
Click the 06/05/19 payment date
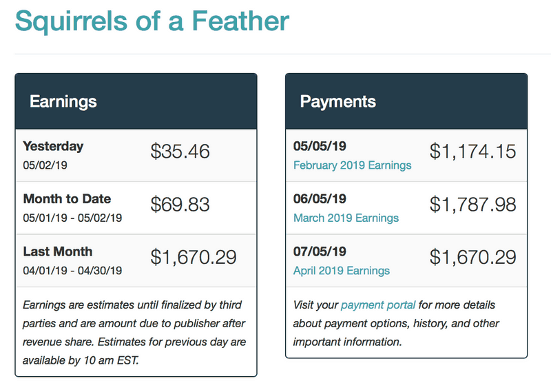[320, 199]
